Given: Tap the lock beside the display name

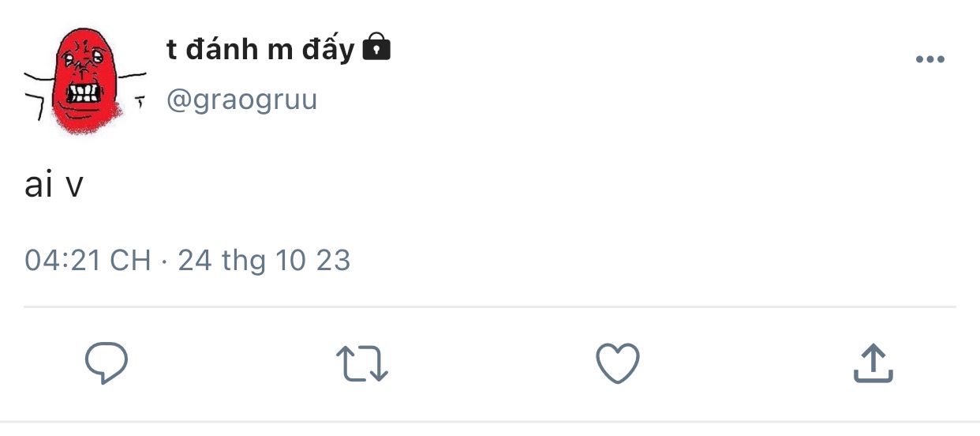Looking at the screenshot, I should click(376, 48).
